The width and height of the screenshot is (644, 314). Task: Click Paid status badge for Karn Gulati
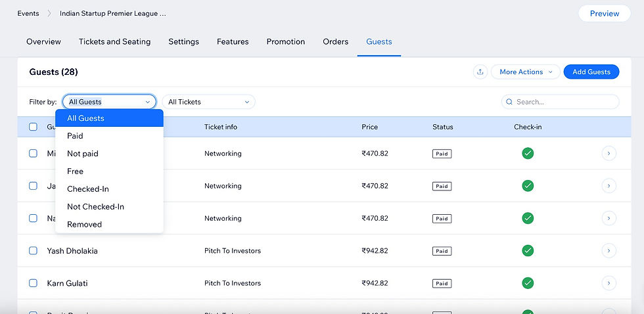[442, 283]
